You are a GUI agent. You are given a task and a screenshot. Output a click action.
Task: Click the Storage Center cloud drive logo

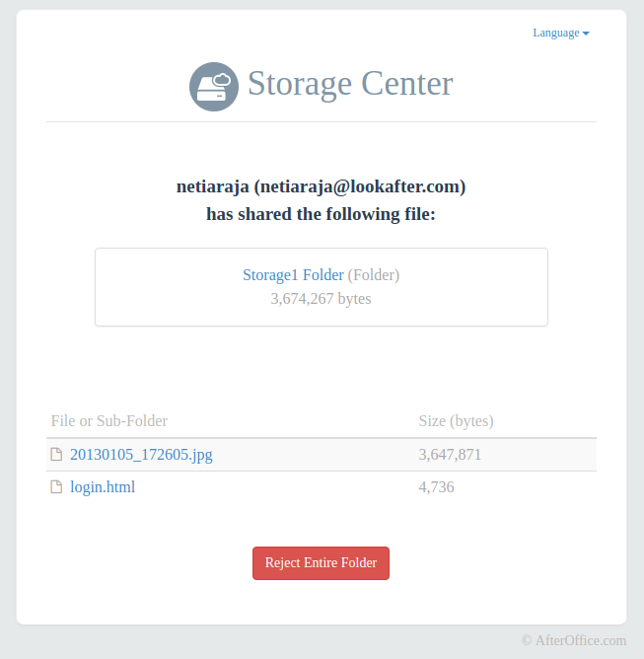tap(214, 87)
